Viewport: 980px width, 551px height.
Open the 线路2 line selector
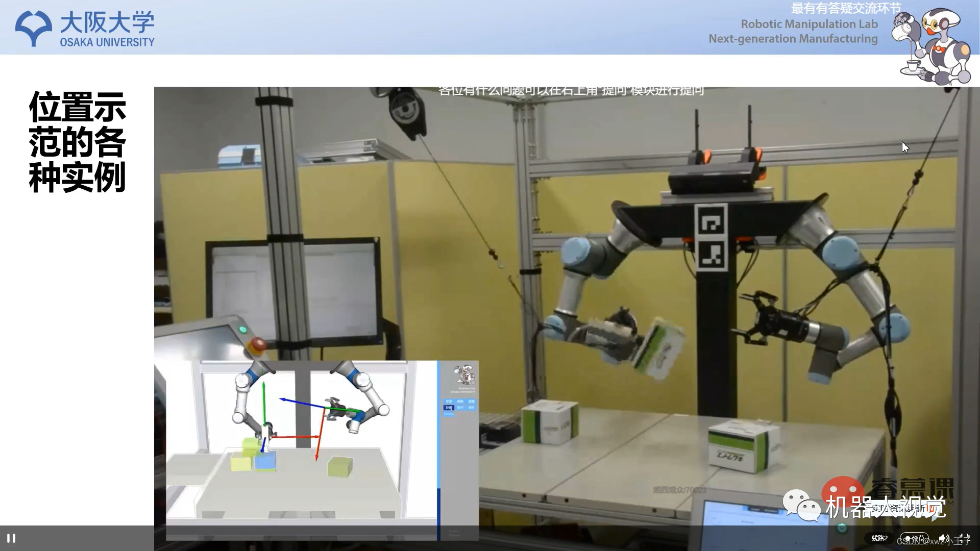pos(879,538)
